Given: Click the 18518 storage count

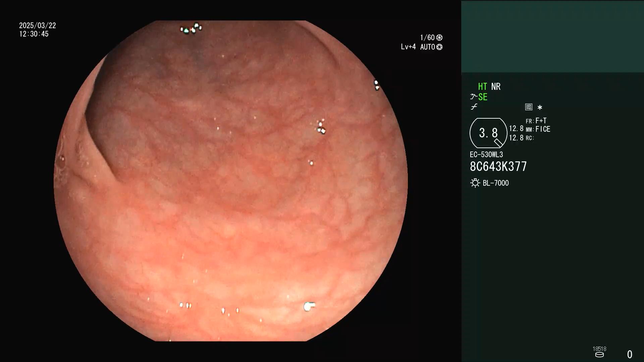Looking at the screenshot, I should [599, 349].
